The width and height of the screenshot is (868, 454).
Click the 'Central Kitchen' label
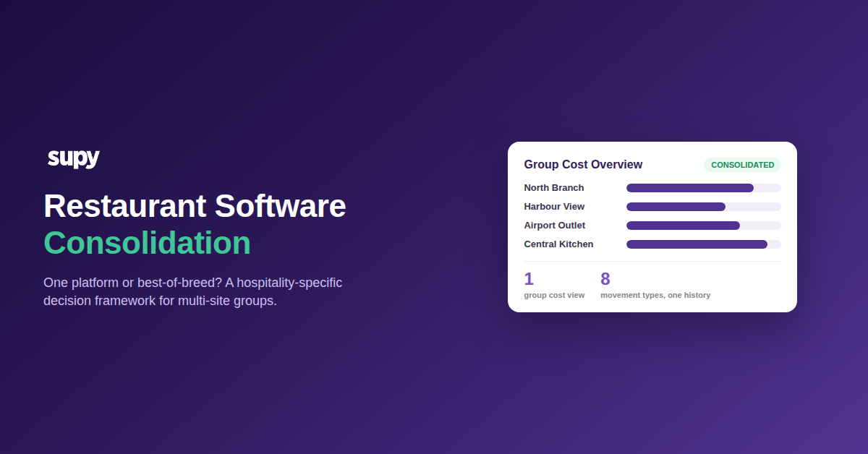point(558,244)
